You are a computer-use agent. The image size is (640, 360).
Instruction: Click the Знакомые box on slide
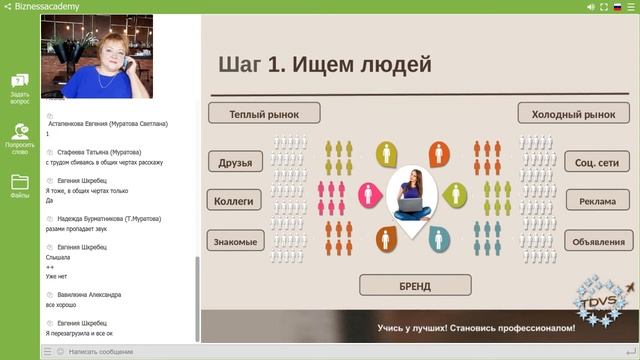pyautogui.click(x=236, y=240)
